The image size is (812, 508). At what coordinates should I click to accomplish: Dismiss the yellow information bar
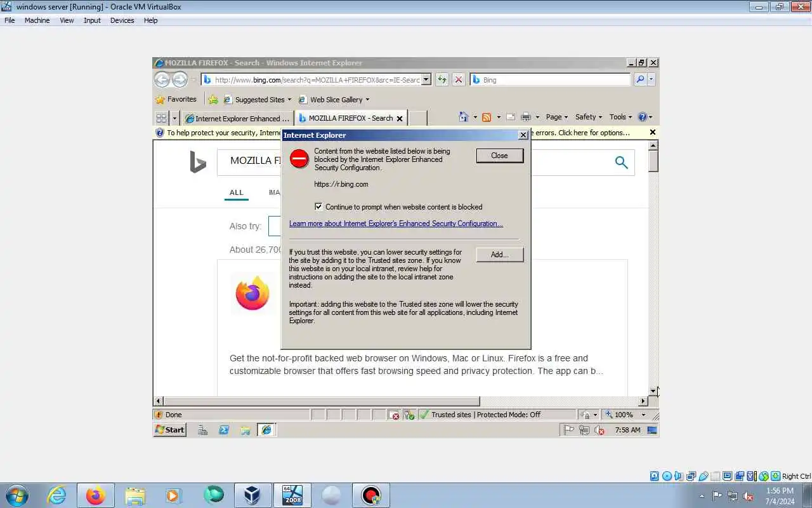(x=652, y=133)
